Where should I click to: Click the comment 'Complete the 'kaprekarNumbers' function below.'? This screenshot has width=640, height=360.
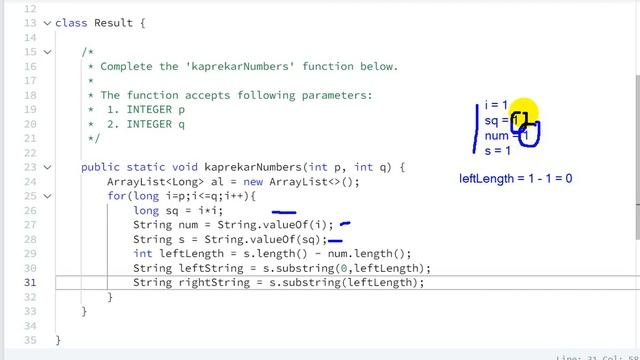point(249,66)
